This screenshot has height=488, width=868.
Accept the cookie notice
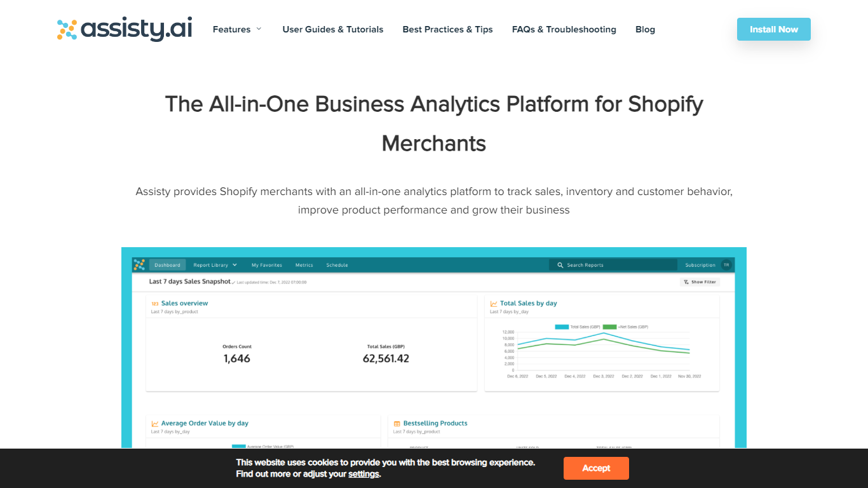pyautogui.click(x=595, y=468)
